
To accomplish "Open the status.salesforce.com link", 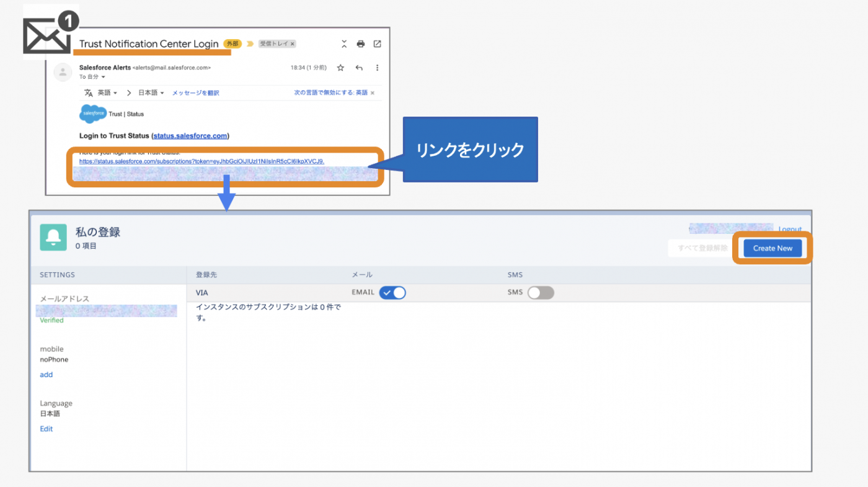I will coord(190,136).
